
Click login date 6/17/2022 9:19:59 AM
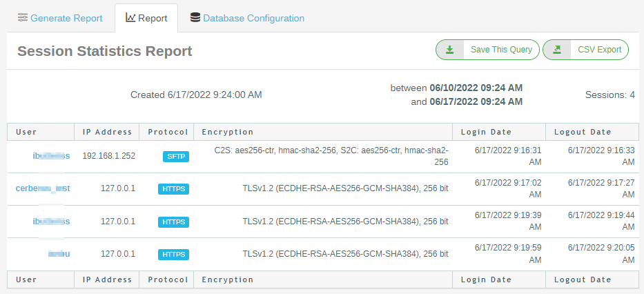click(508, 254)
